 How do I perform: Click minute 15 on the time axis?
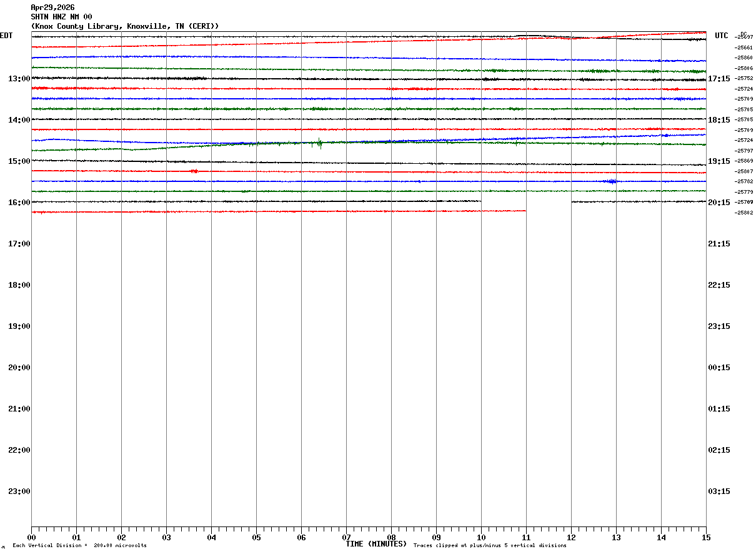tap(706, 538)
